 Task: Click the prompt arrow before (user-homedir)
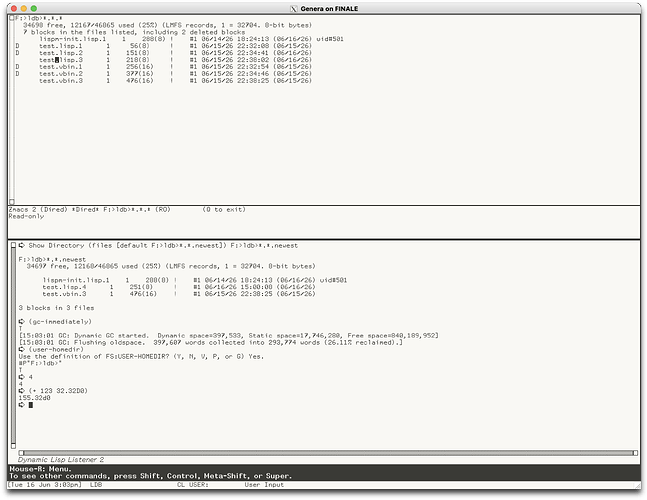21,349
